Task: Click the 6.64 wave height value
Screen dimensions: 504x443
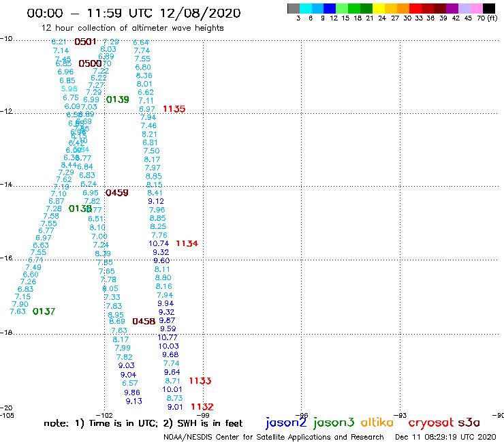Action: tap(141, 42)
